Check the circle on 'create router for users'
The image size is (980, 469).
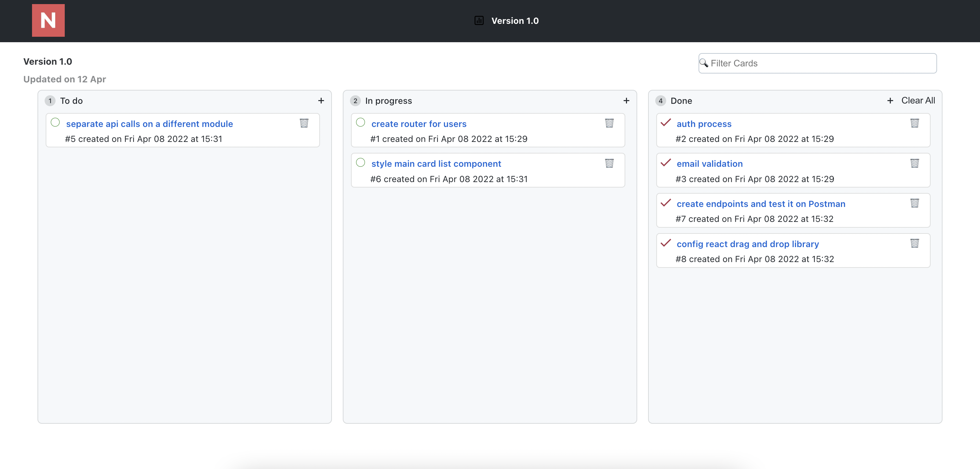(x=361, y=122)
